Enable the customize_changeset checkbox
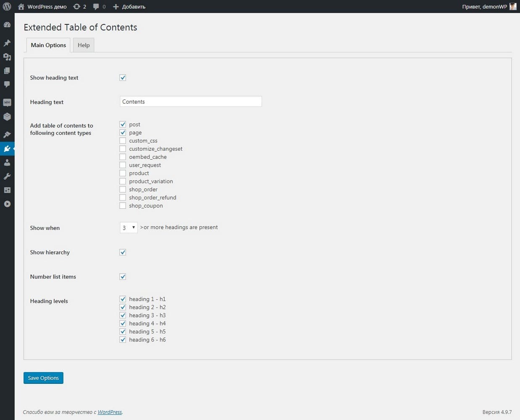520x420 pixels. [123, 149]
